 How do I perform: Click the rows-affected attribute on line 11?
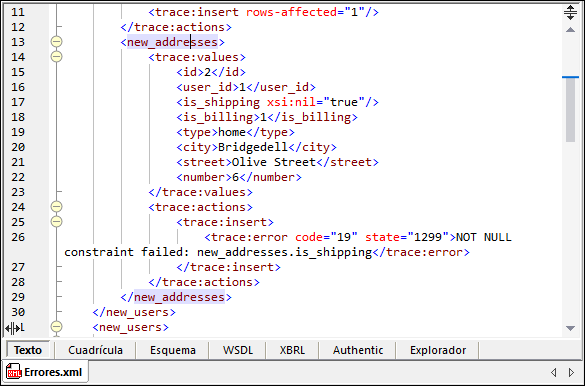[291, 12]
